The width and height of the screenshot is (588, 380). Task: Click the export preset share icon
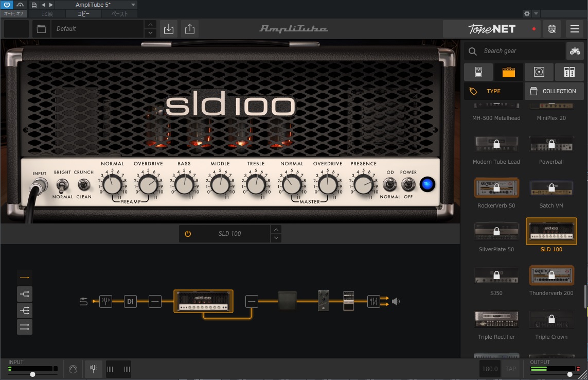[190, 29]
